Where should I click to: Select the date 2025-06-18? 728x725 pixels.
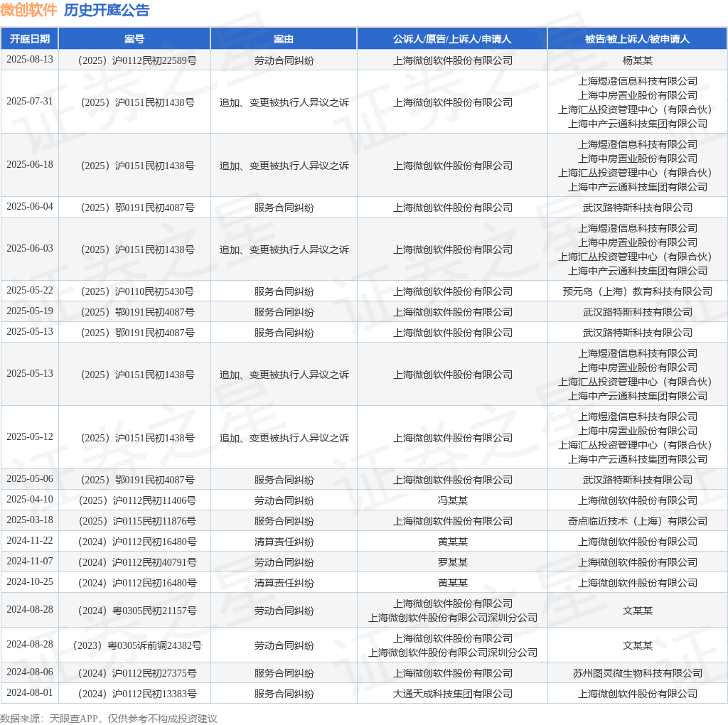click(30, 165)
